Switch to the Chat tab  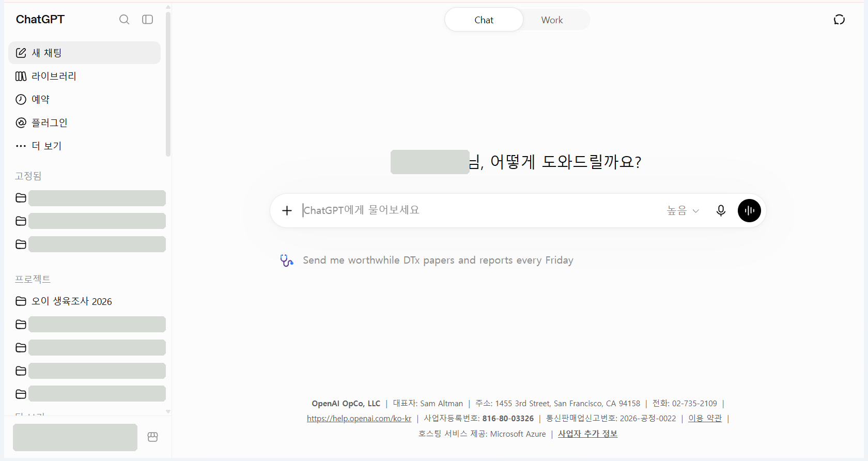(484, 20)
